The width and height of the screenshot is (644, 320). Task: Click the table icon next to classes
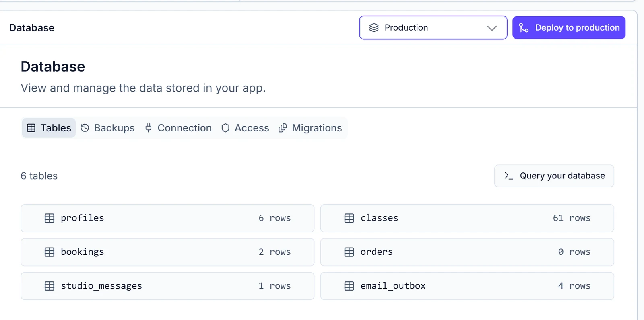(x=349, y=218)
